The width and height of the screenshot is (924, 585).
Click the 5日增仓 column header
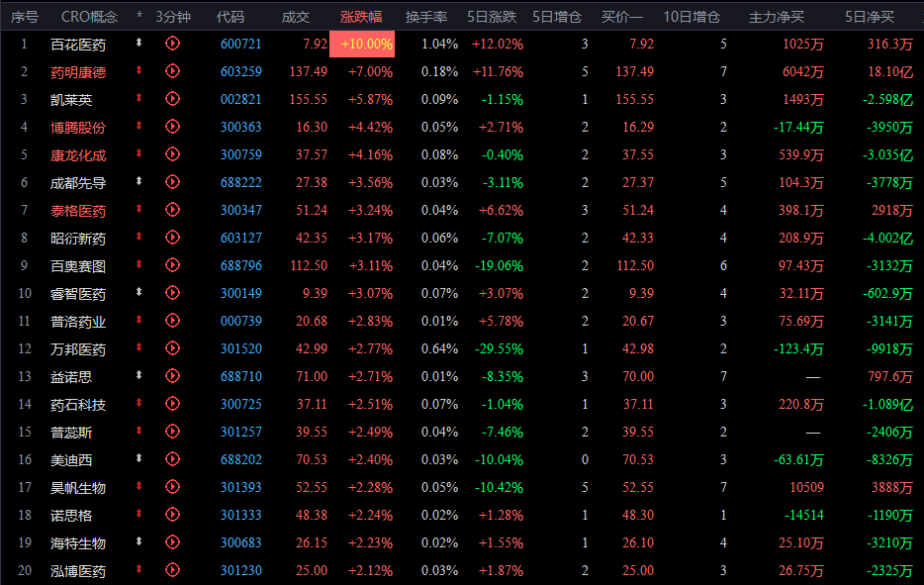tap(557, 17)
